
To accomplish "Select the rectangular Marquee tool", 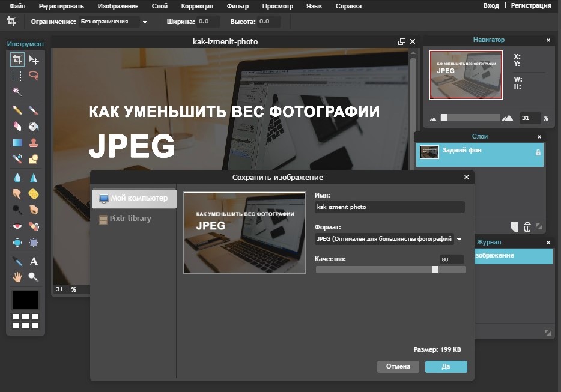I will coord(17,76).
